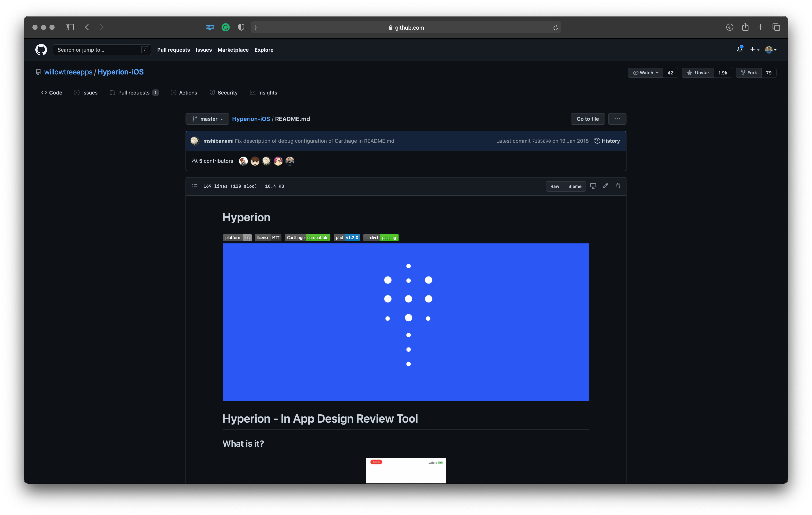The width and height of the screenshot is (812, 515).
Task: Open the privacy shield icon
Action: [x=241, y=27]
